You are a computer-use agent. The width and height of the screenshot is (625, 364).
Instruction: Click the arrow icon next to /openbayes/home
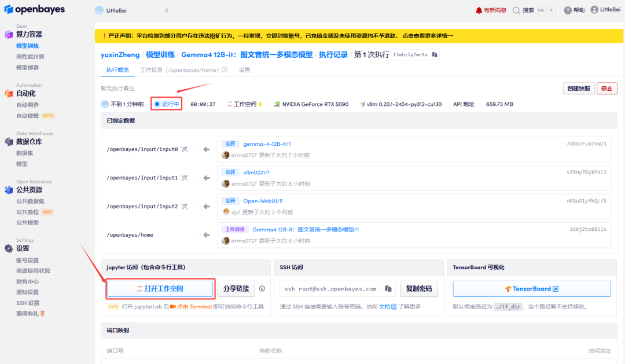pos(207,235)
